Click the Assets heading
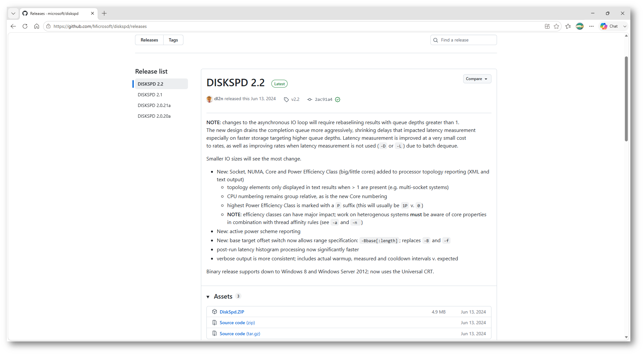Viewport: 644px width, 355px height. 223,296
